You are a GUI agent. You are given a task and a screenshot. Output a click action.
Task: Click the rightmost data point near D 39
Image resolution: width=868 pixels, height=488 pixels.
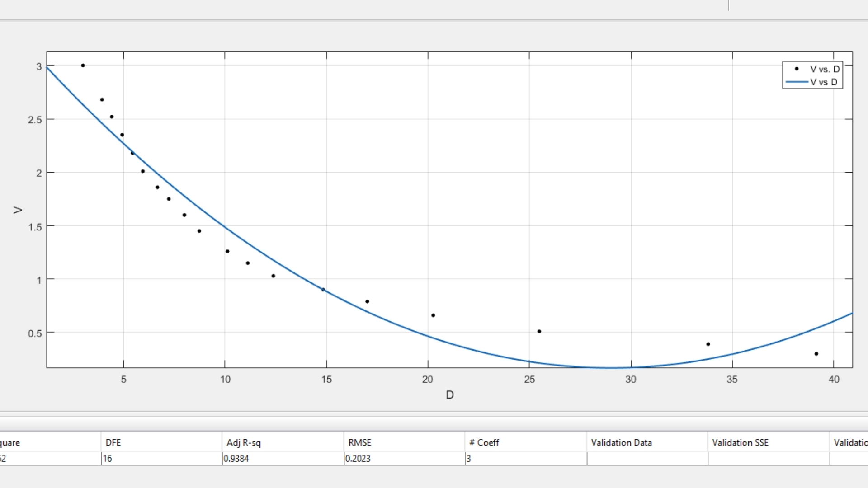pyautogui.click(x=816, y=354)
